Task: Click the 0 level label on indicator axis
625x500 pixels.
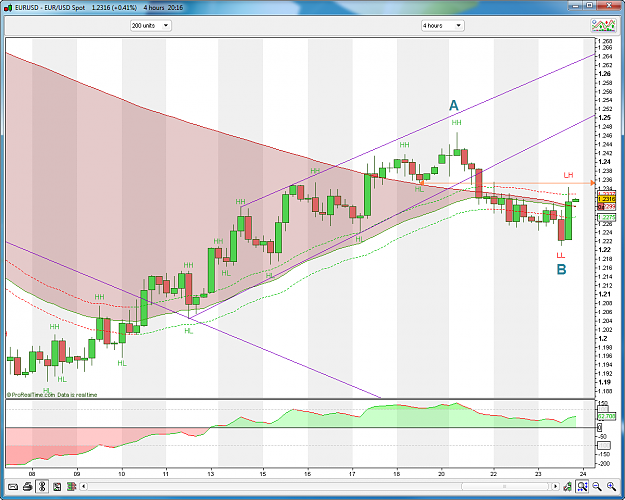Action: point(600,428)
